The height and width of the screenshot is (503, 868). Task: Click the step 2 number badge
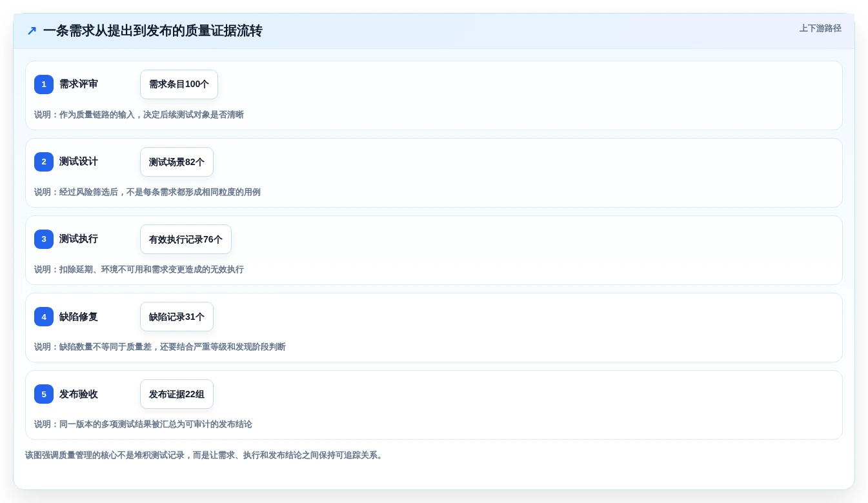[x=44, y=162]
